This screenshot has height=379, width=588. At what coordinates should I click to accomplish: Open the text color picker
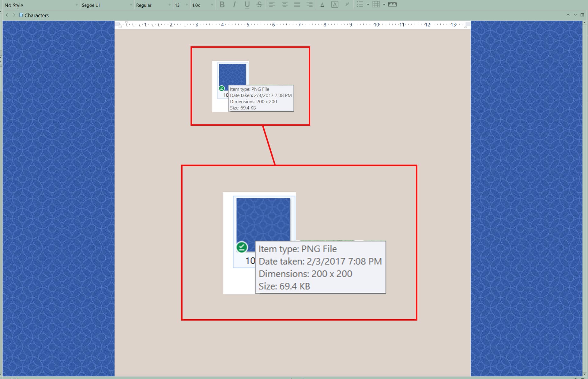322,5
